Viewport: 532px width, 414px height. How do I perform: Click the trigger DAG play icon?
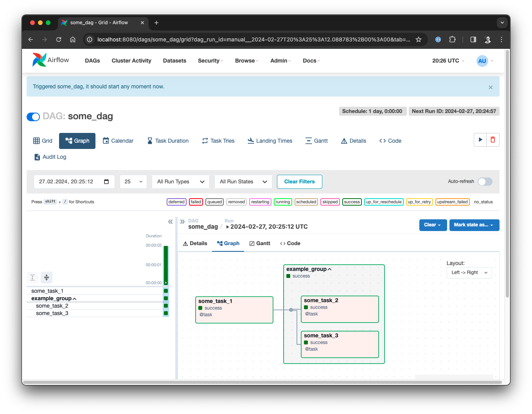[x=480, y=140]
